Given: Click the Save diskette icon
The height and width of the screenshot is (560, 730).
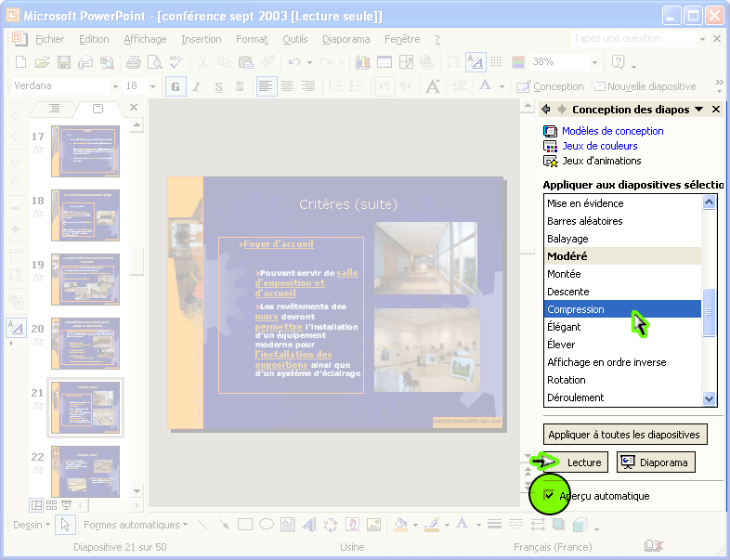Looking at the screenshot, I should [x=64, y=62].
